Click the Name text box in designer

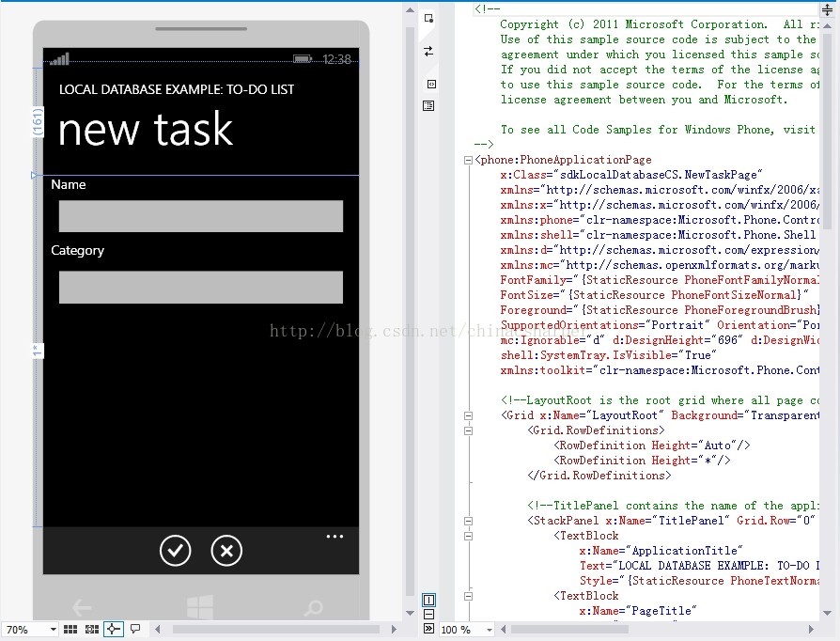201,216
